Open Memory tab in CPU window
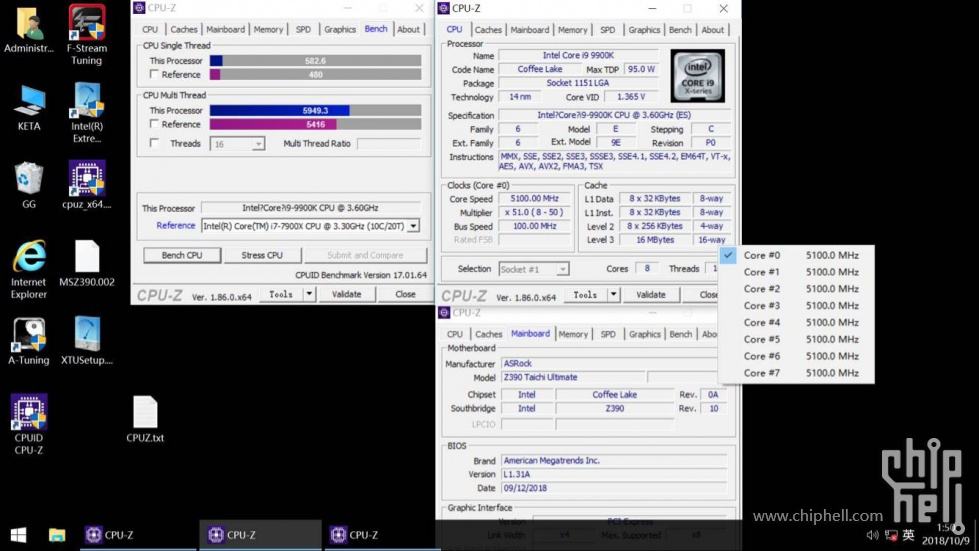This screenshot has width=979, height=551. (x=573, y=30)
